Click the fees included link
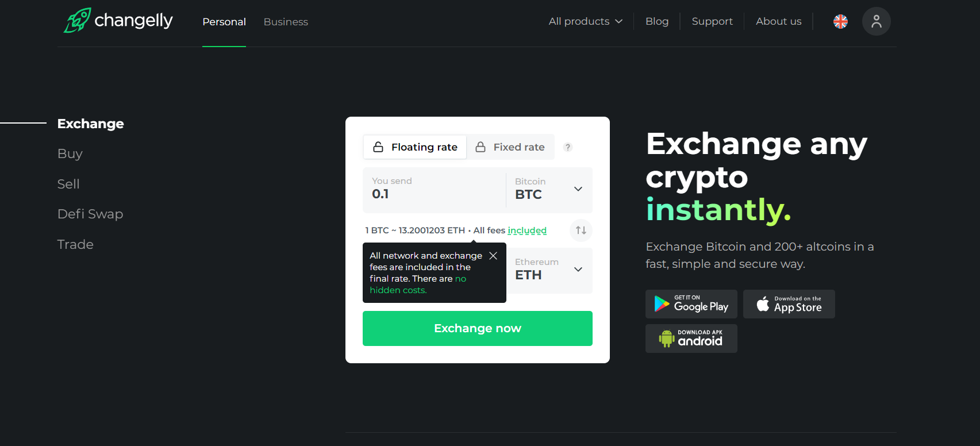980x446 pixels. pyautogui.click(x=527, y=230)
